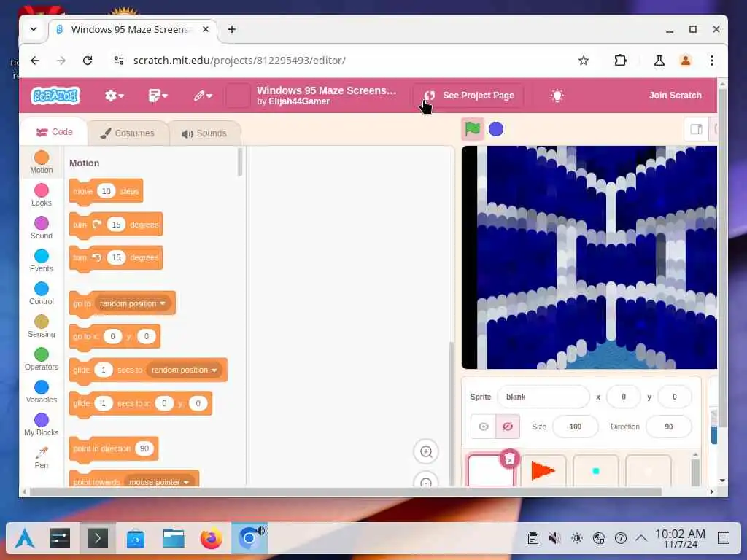Image resolution: width=747 pixels, height=560 pixels.
Task: Select the Control block category
Action: pyautogui.click(x=42, y=294)
